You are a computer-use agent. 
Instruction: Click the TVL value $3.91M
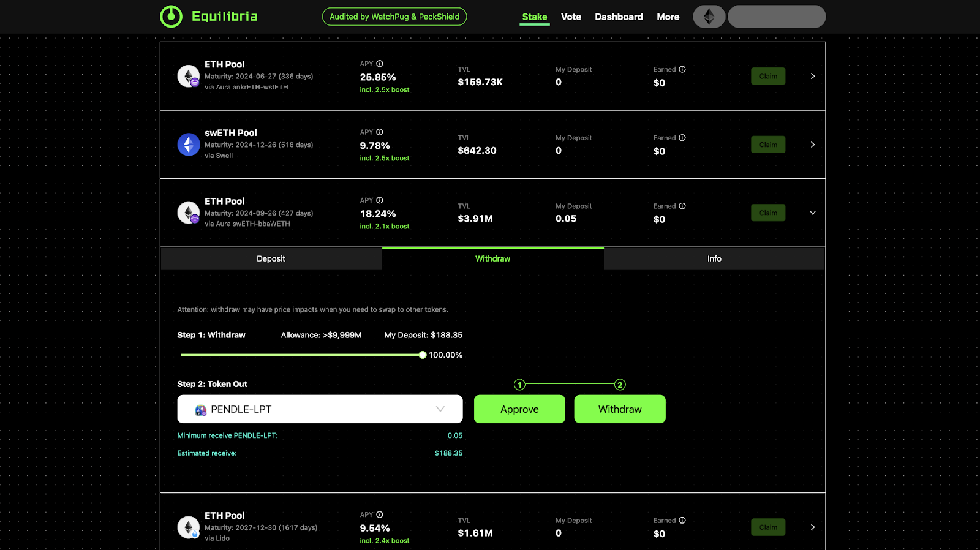[x=475, y=219]
